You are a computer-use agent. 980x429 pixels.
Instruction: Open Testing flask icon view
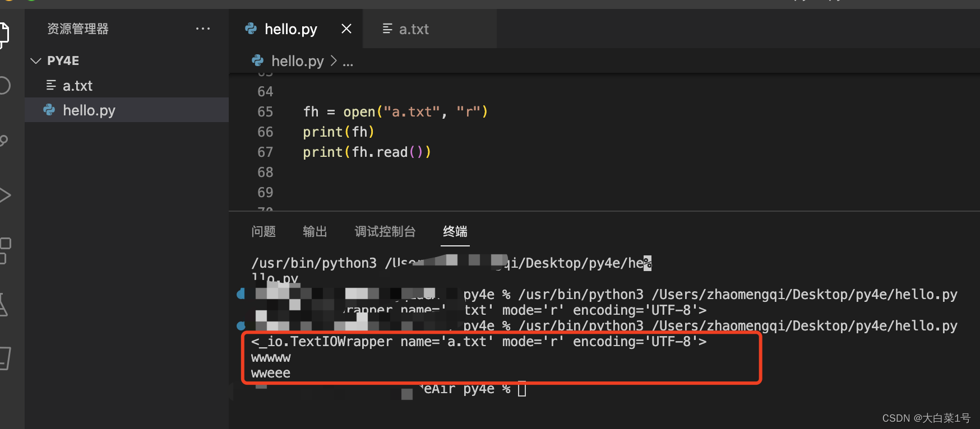(4, 305)
